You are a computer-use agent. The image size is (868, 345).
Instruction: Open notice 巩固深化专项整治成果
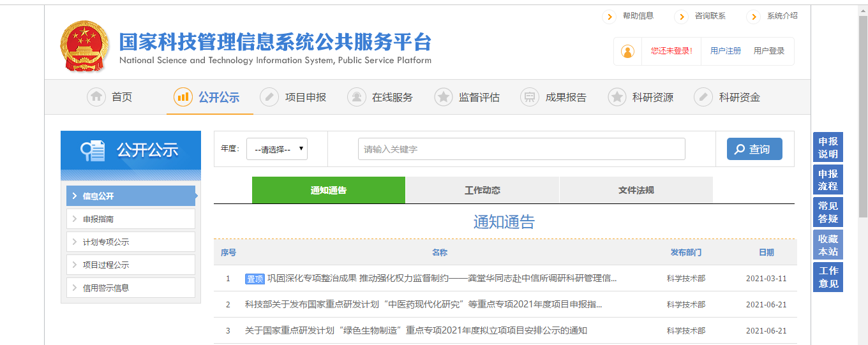tap(442, 279)
